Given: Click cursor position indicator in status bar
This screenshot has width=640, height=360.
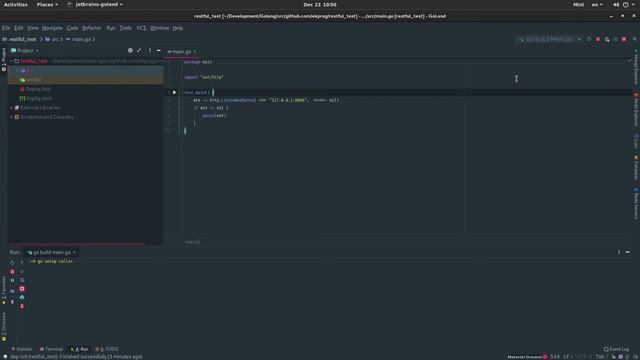Looking at the screenshot, I should pyautogui.click(x=555, y=357).
